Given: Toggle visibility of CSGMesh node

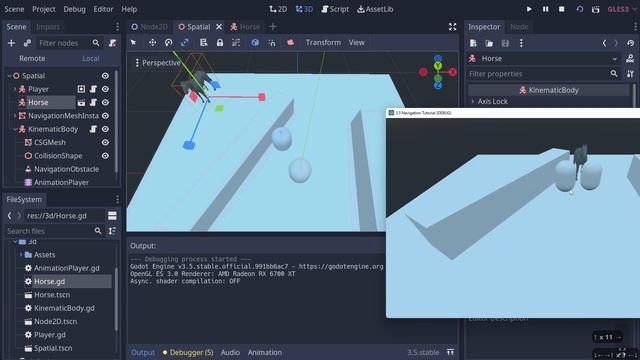Looking at the screenshot, I should coord(105,142).
